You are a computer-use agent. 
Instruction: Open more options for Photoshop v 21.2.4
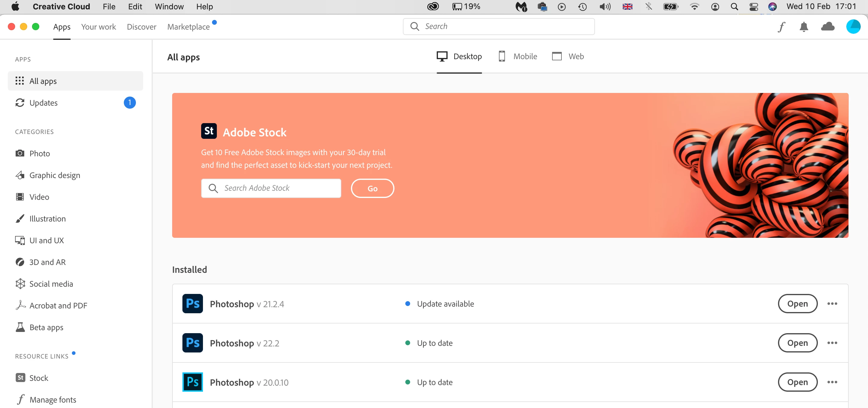(x=832, y=304)
